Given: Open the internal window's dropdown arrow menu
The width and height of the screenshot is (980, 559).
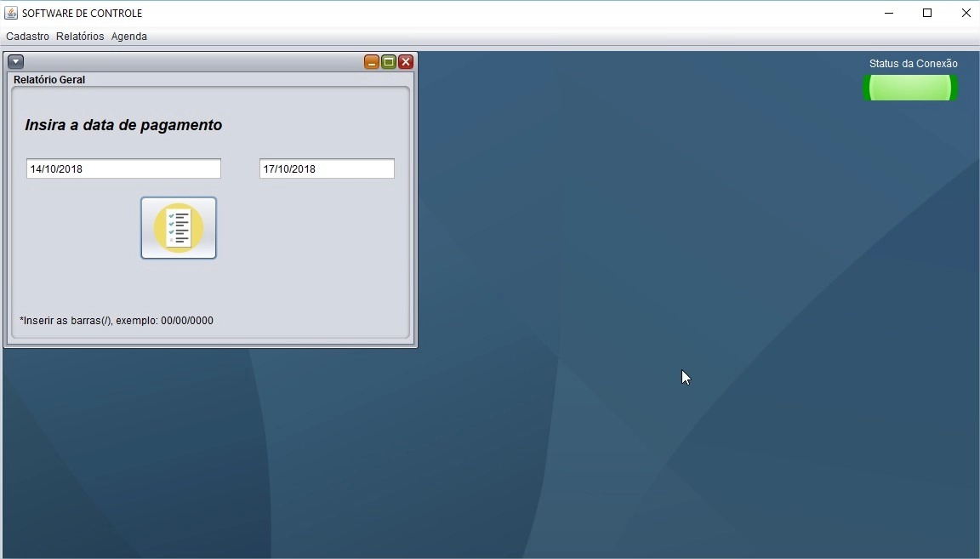Looking at the screenshot, I should (15, 61).
